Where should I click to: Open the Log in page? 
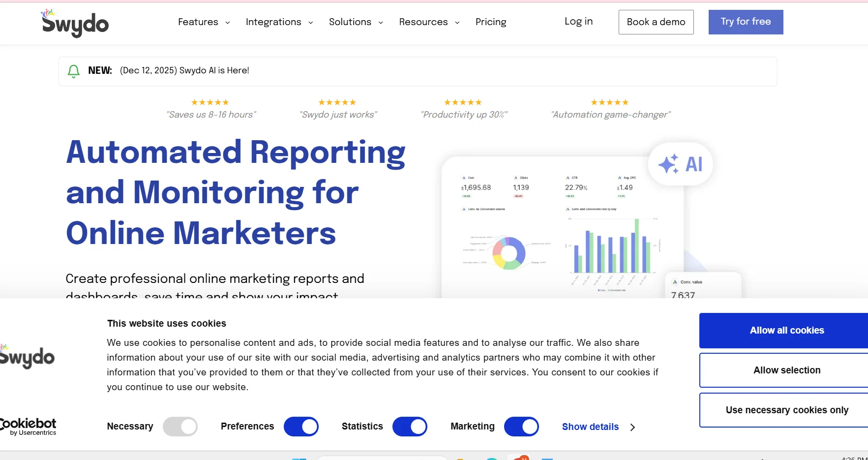coord(578,22)
